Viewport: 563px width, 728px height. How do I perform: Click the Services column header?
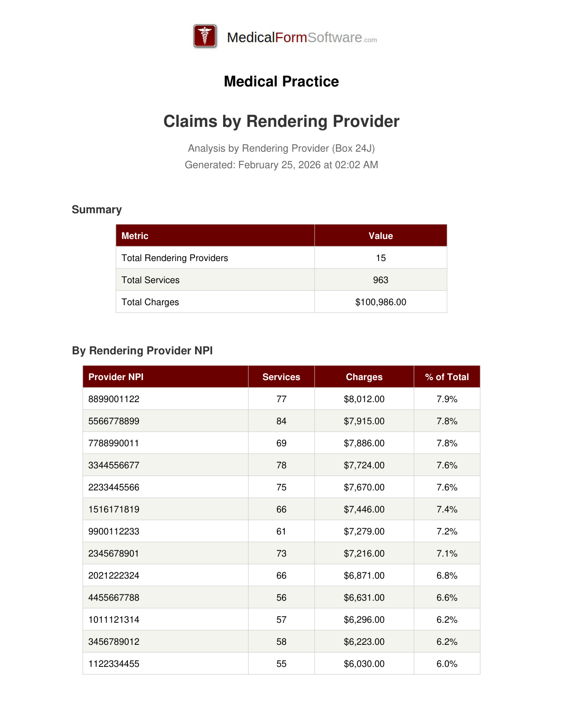[281, 377]
